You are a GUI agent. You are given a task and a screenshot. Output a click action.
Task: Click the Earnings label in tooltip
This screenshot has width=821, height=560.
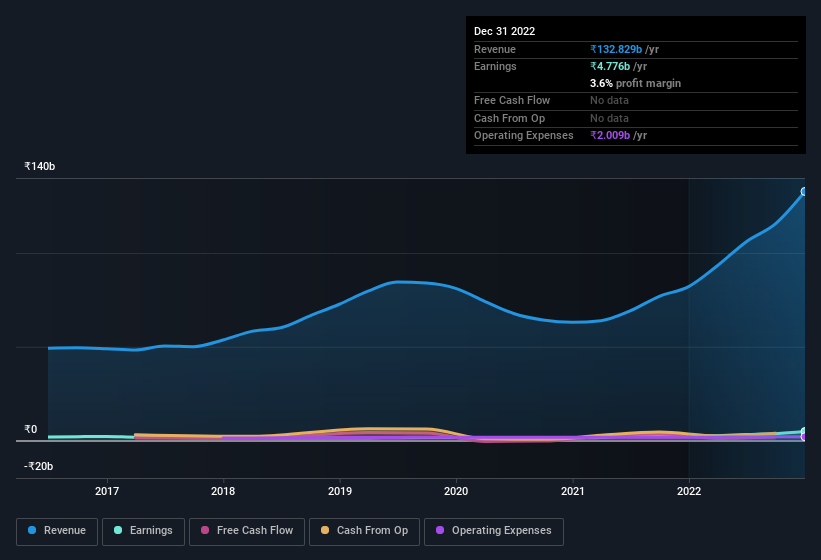pyautogui.click(x=495, y=66)
